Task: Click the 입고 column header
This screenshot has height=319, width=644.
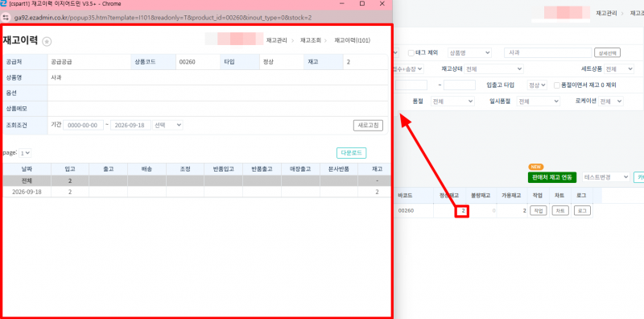Action: coord(70,169)
